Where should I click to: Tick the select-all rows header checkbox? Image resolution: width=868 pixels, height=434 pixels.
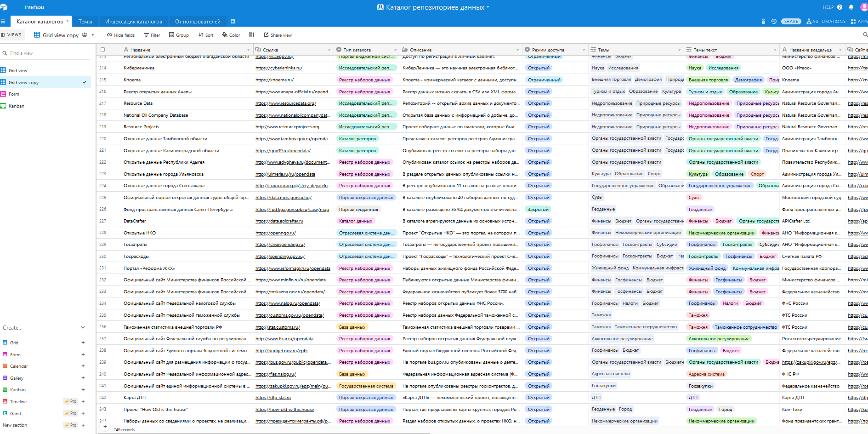tap(103, 50)
